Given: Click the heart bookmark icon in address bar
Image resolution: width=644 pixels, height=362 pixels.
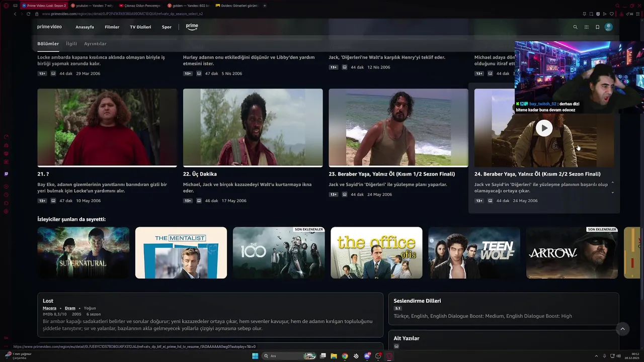Looking at the screenshot, I should 611,14.
